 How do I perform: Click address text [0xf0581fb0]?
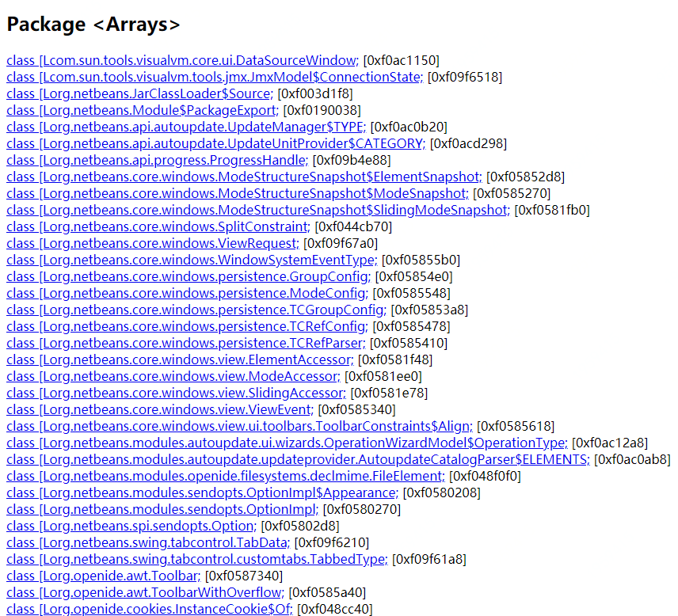tap(552, 211)
